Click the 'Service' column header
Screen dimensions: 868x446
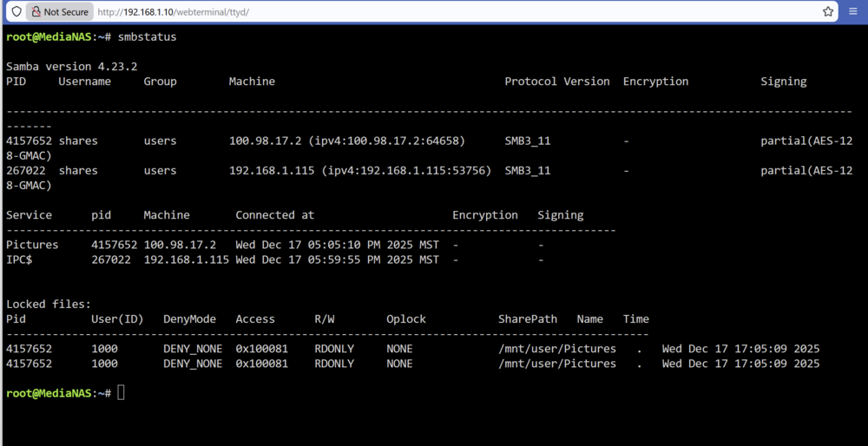29,215
